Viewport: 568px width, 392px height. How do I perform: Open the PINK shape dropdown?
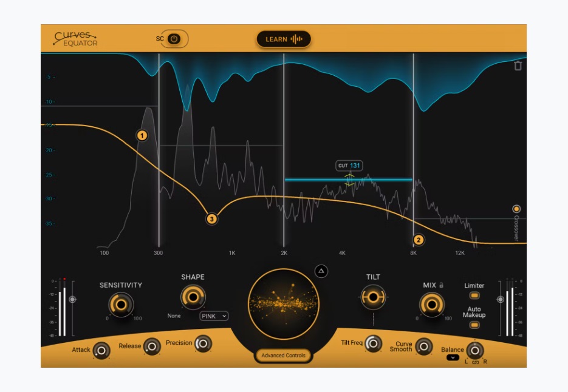[214, 316]
